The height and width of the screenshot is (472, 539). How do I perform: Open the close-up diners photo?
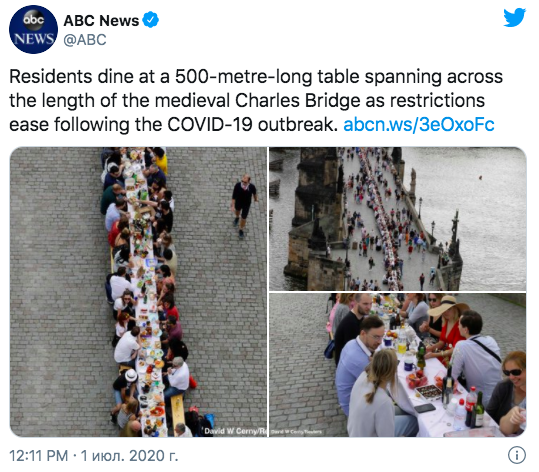[398, 365]
